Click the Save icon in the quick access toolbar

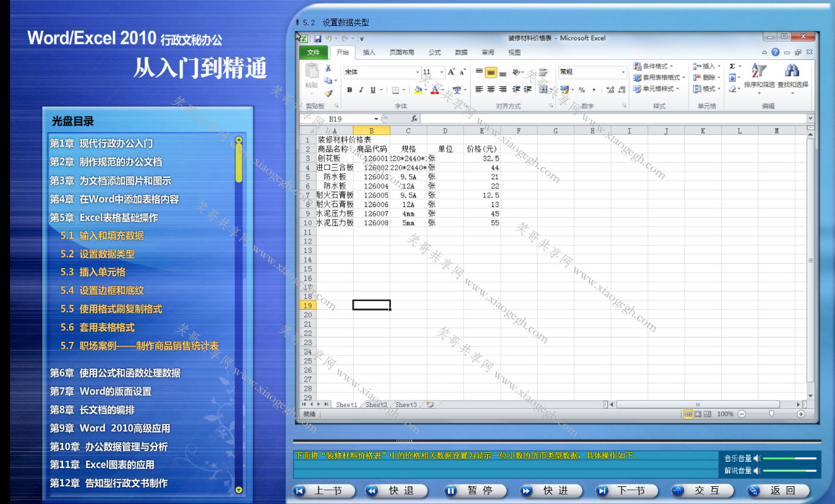318,38
